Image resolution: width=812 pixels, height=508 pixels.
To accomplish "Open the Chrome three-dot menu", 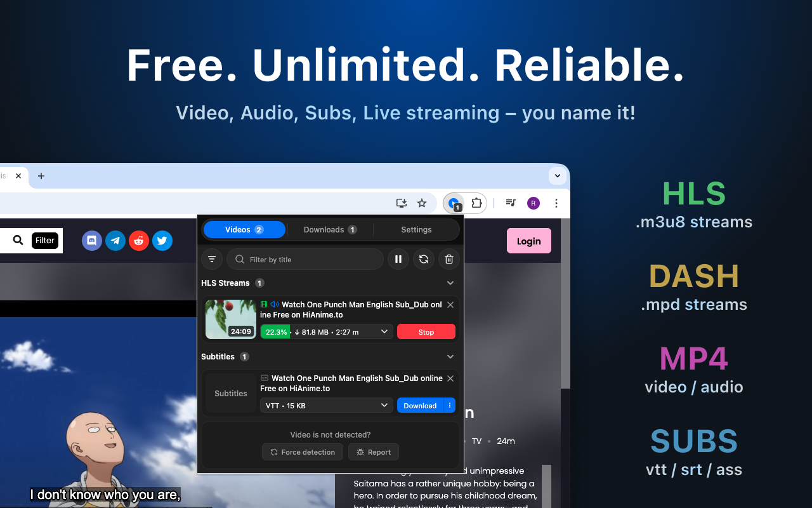I will pyautogui.click(x=556, y=203).
